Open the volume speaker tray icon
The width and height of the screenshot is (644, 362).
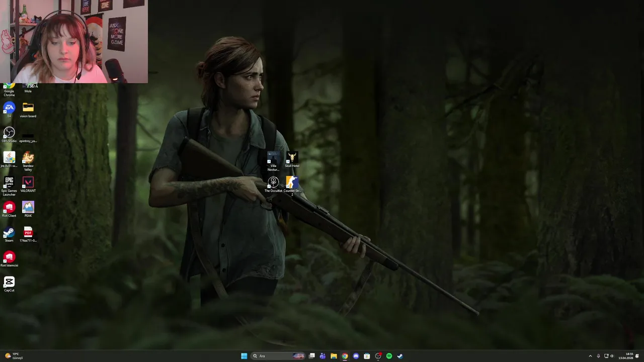click(x=612, y=356)
